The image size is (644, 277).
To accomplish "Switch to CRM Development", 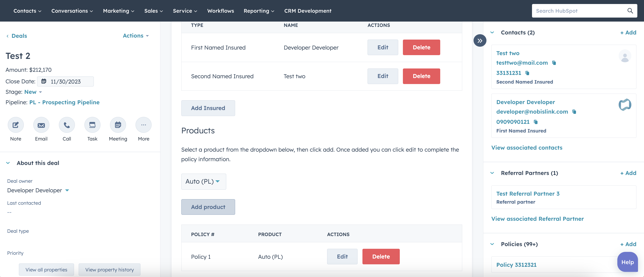I will point(308,11).
